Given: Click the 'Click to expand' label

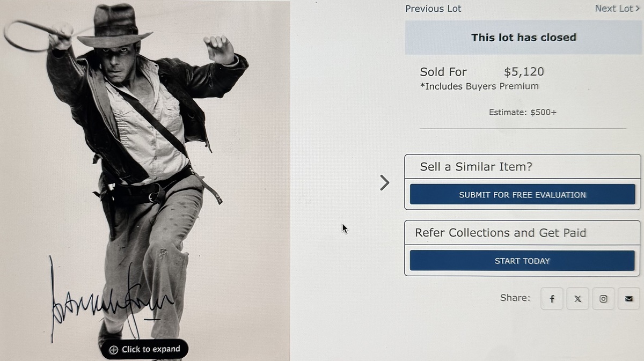Looking at the screenshot, I should (151, 349).
